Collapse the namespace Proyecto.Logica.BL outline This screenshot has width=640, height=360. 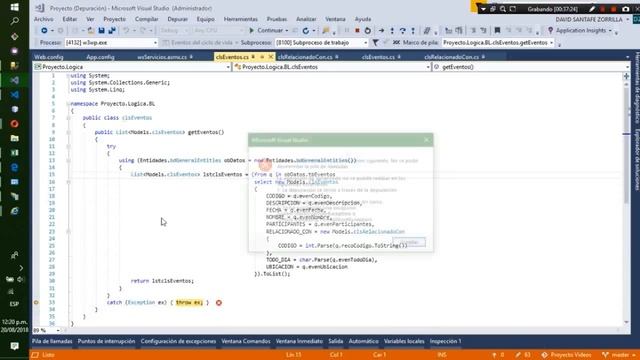pyautogui.click(x=68, y=104)
